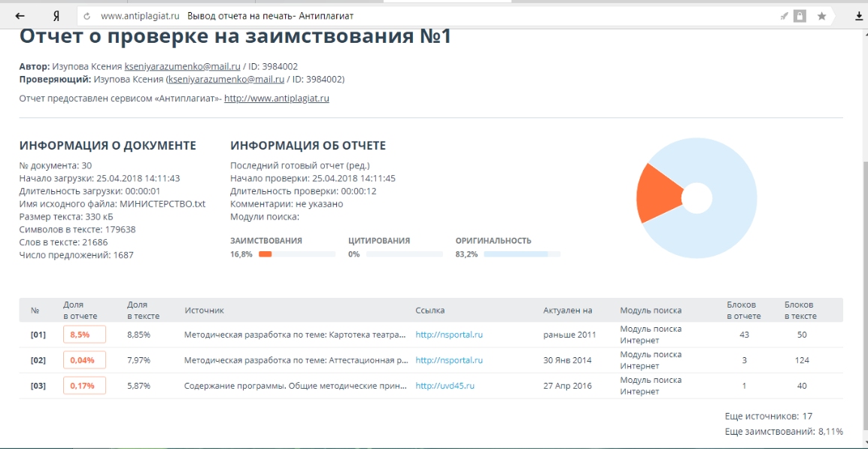
Task: Open the Yandex home logo button
Action: point(56,16)
